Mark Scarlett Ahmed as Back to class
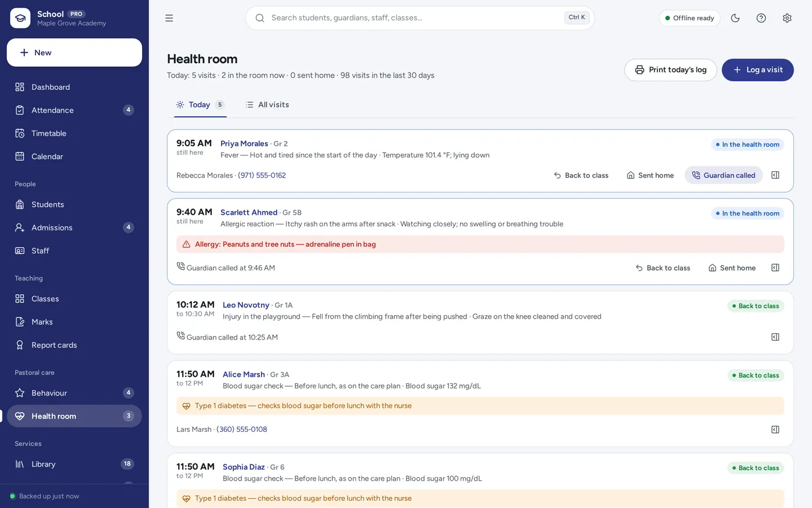Screen dimensions: 812x508 663,268
